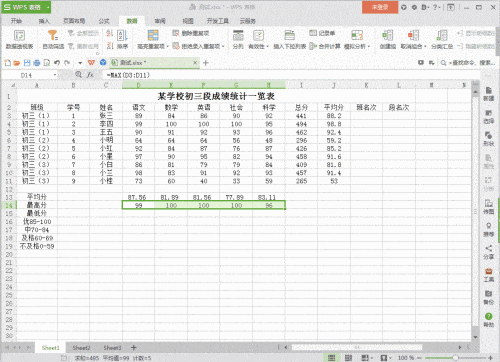Click zoom in plus button
500x362 pixels.
(x=490, y=358)
